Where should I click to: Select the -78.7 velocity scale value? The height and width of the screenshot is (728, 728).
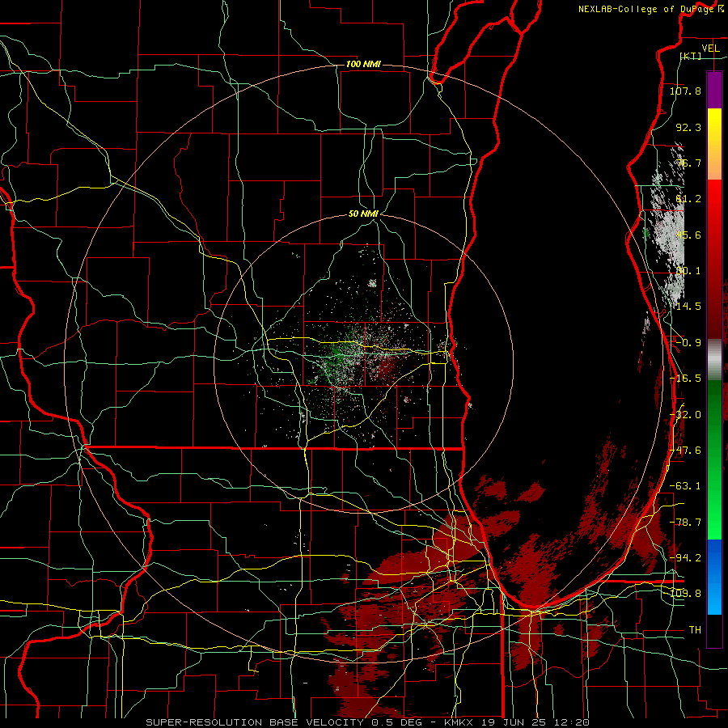(685, 523)
